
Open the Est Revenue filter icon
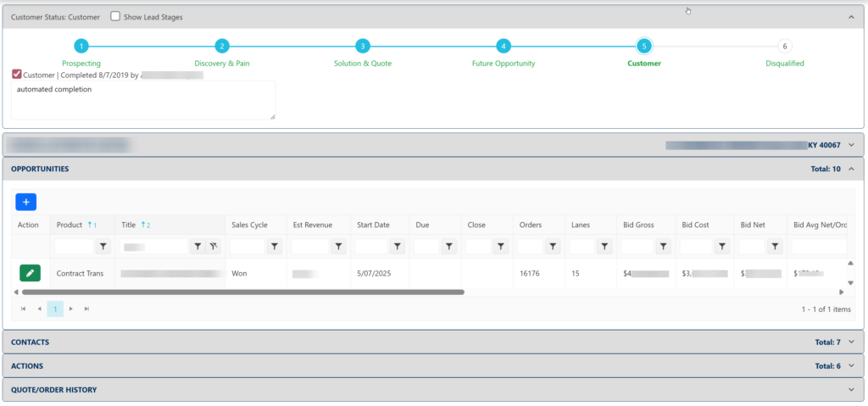coord(338,247)
